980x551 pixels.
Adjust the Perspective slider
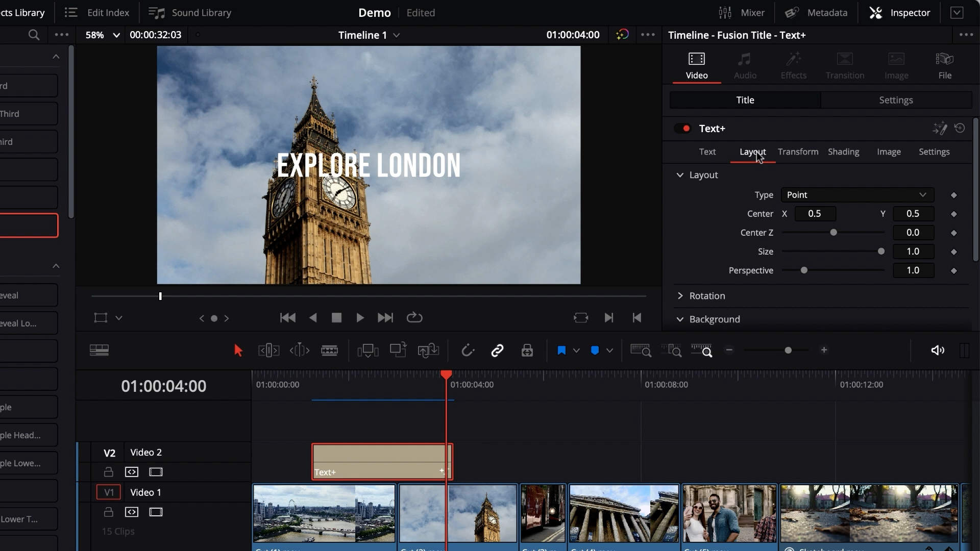[x=803, y=270]
